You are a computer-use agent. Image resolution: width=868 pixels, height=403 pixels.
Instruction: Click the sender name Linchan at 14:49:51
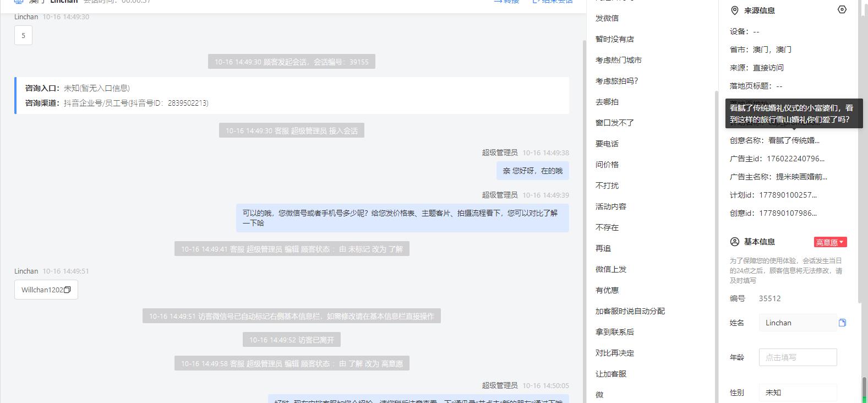pyautogui.click(x=26, y=271)
